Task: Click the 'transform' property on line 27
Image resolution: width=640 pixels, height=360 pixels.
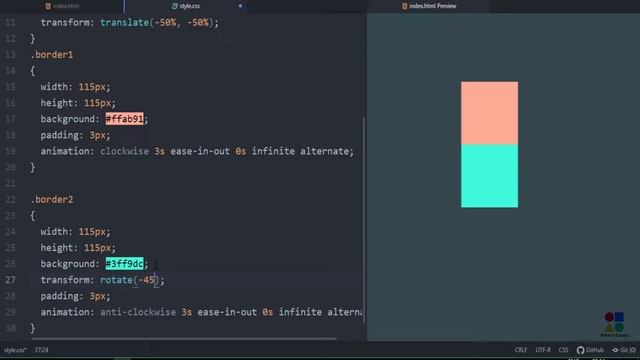Action: pyautogui.click(x=65, y=280)
